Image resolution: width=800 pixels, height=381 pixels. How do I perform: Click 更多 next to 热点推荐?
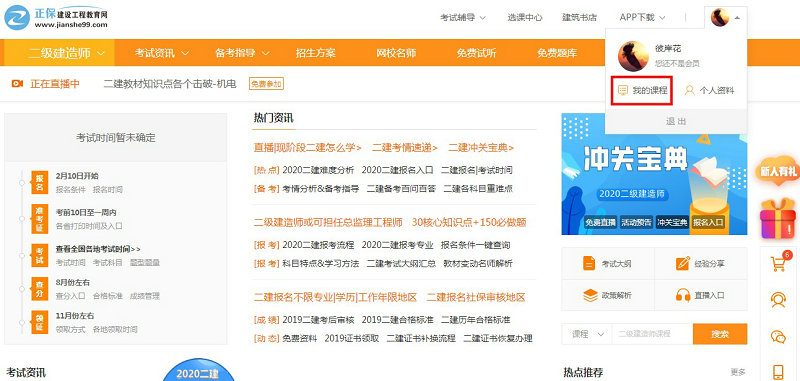(738, 372)
